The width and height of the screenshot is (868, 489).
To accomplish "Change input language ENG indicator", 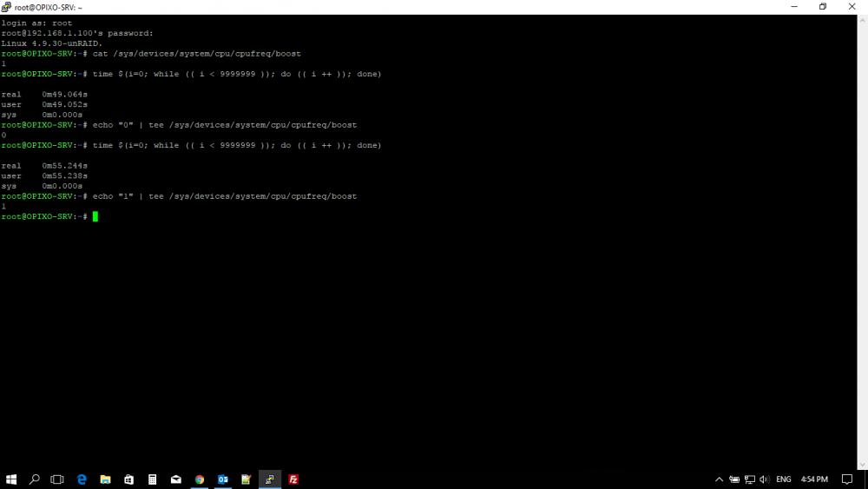I will click(783, 479).
